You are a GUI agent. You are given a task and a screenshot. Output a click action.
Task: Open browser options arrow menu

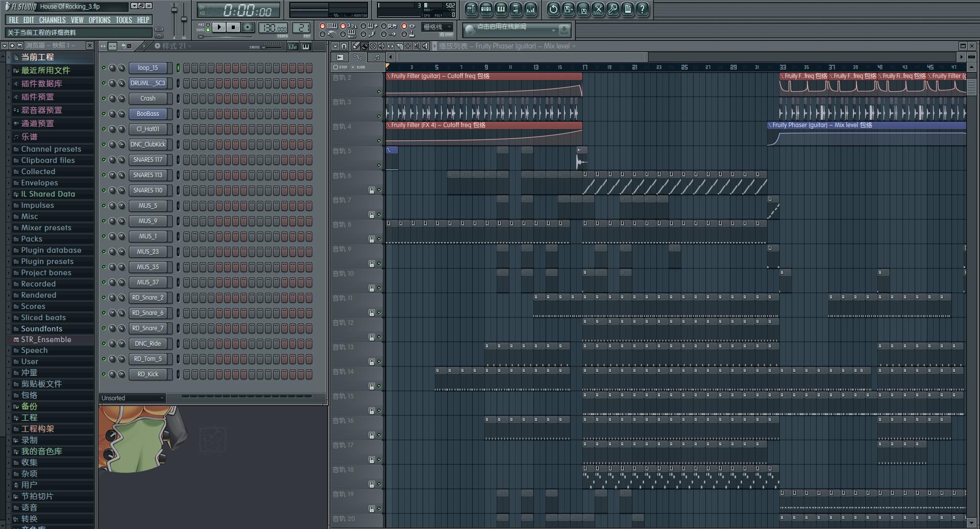[5, 45]
